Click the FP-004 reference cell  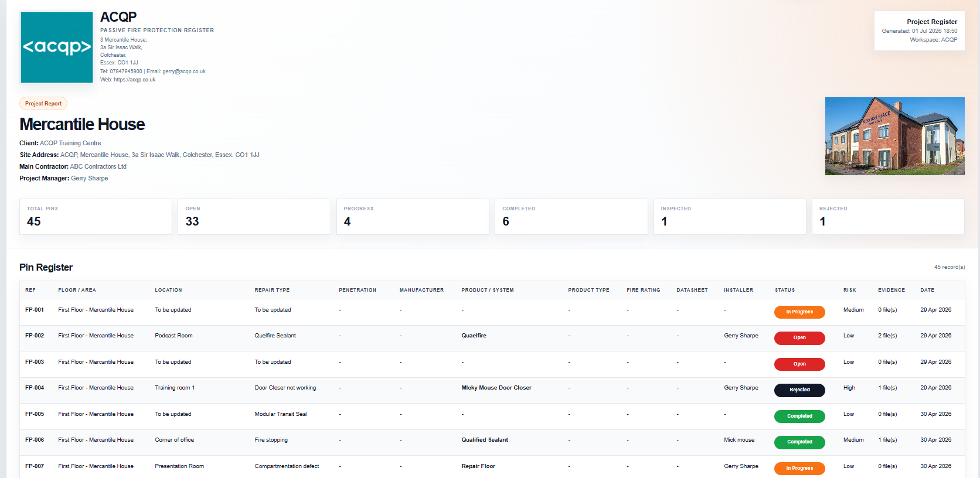[x=35, y=388]
